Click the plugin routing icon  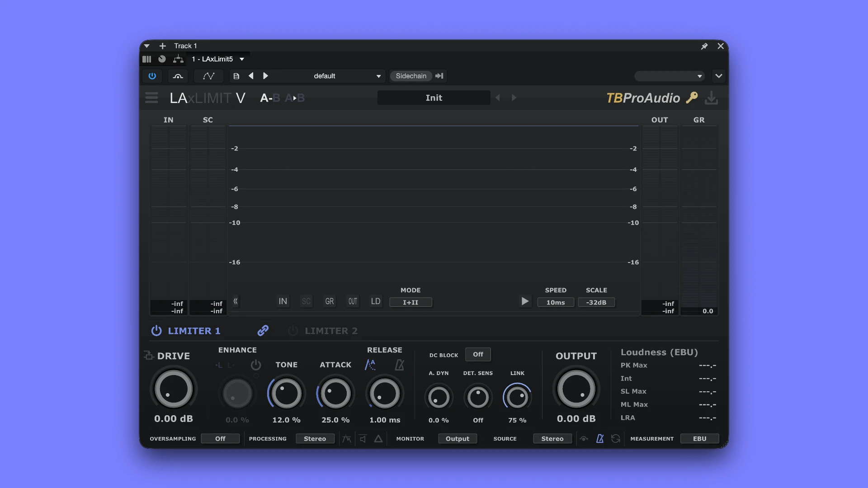[x=178, y=59]
